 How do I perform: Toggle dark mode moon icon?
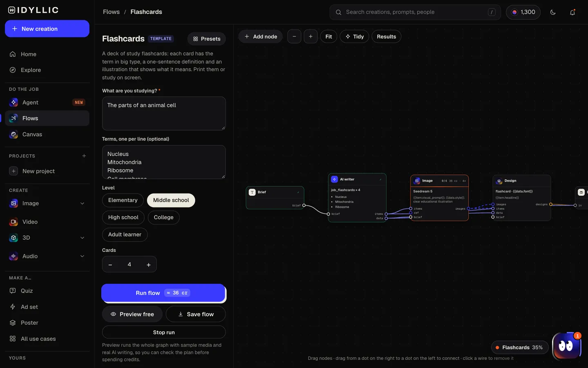(553, 12)
